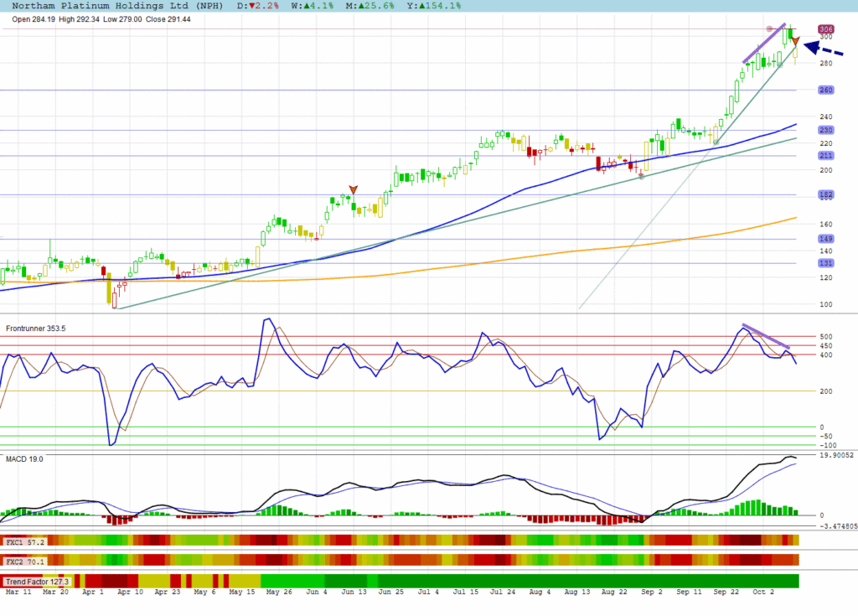Click the FXC1 57.2 label

[24, 542]
